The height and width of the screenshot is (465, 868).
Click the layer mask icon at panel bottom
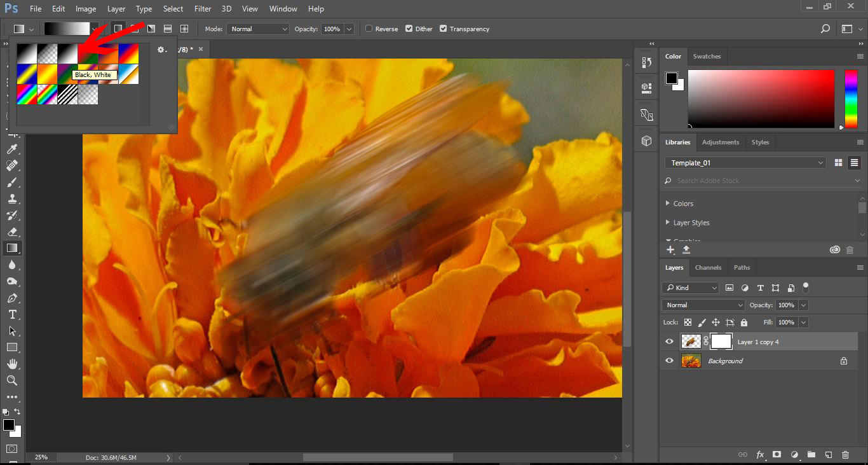pos(776,455)
